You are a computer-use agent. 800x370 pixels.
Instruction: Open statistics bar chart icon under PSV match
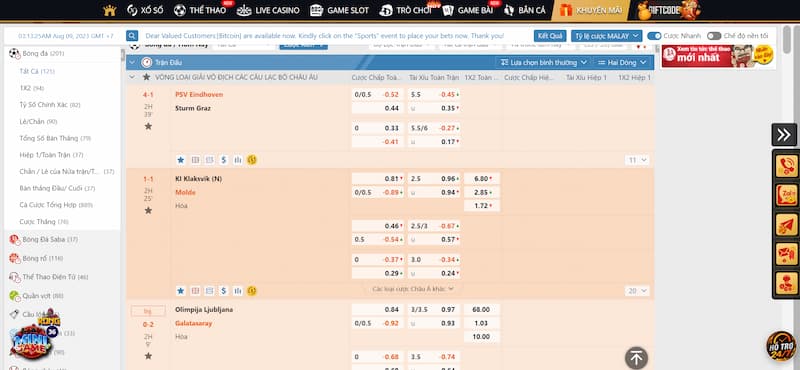coord(238,160)
